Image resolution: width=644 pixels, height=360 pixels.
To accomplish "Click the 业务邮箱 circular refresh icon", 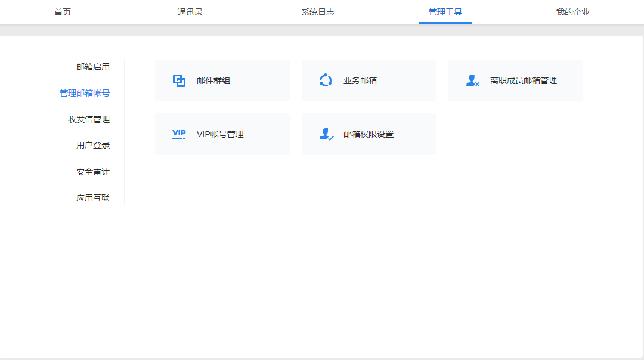I will coord(325,80).
